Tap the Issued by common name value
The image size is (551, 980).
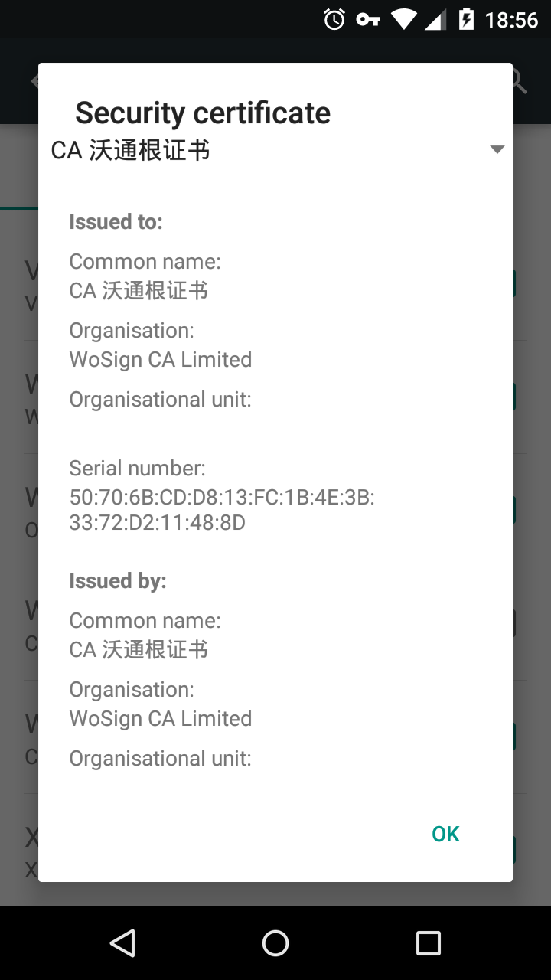139,649
